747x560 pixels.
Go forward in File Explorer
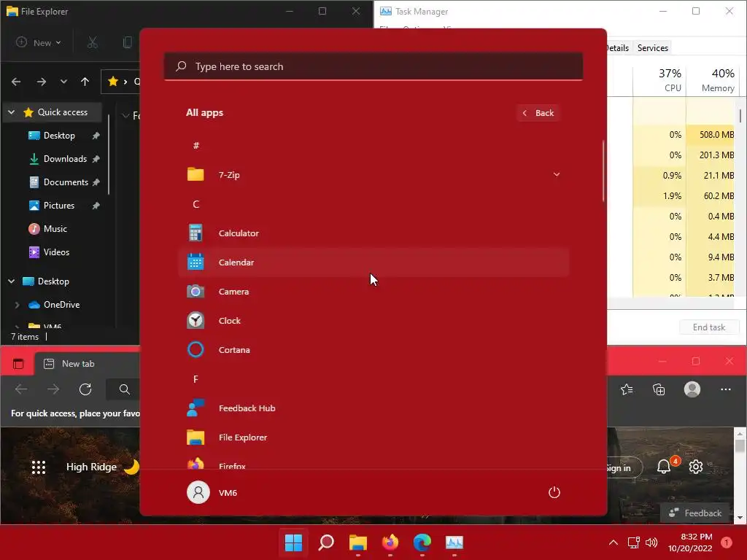pyautogui.click(x=42, y=82)
